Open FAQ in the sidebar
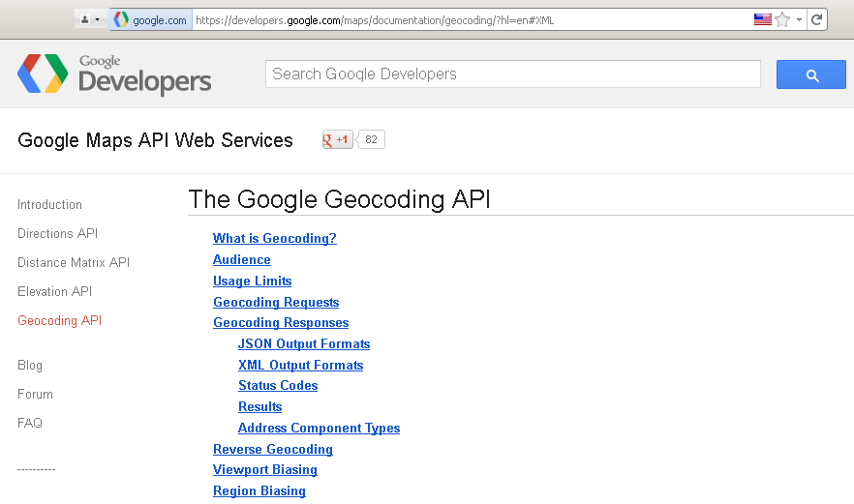This screenshot has height=504, width=854. pyautogui.click(x=30, y=423)
